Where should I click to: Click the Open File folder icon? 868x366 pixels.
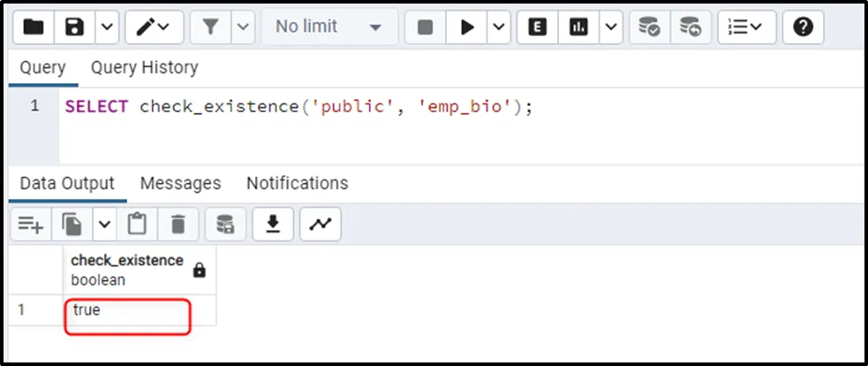(x=34, y=27)
